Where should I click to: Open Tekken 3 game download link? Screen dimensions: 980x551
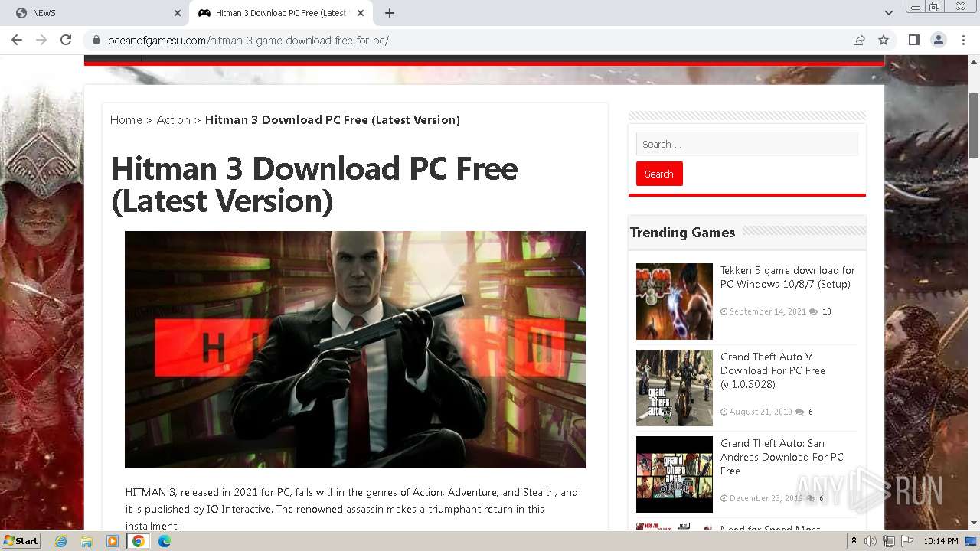coord(788,277)
